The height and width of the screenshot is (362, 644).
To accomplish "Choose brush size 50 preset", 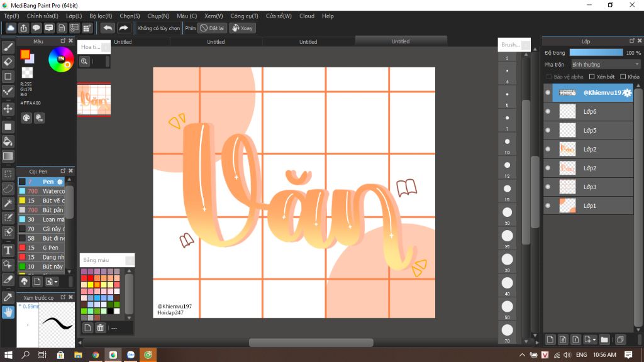I will 508,306.
